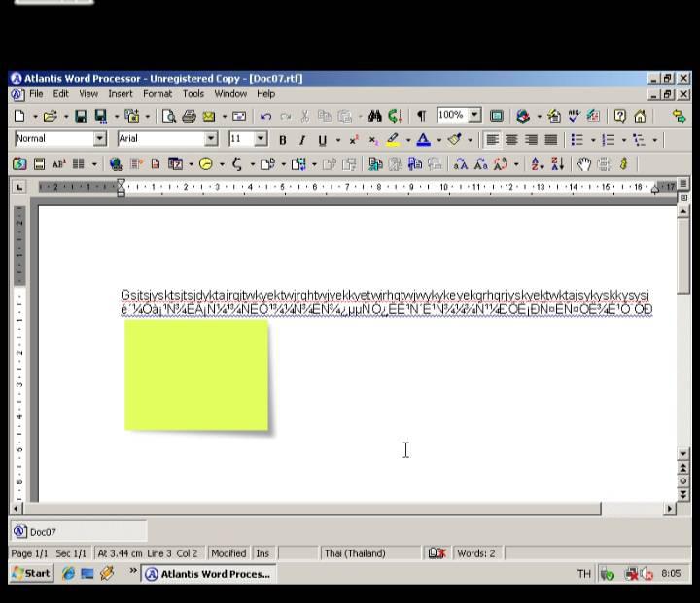This screenshot has width=700, height=603.
Task: Click the Windows Start button
Action: tap(31, 573)
